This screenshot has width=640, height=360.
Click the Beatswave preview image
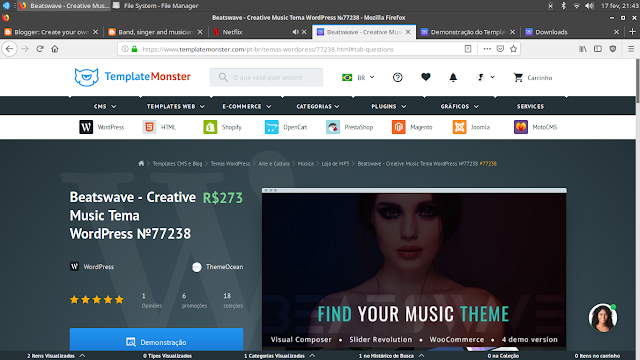point(414,271)
